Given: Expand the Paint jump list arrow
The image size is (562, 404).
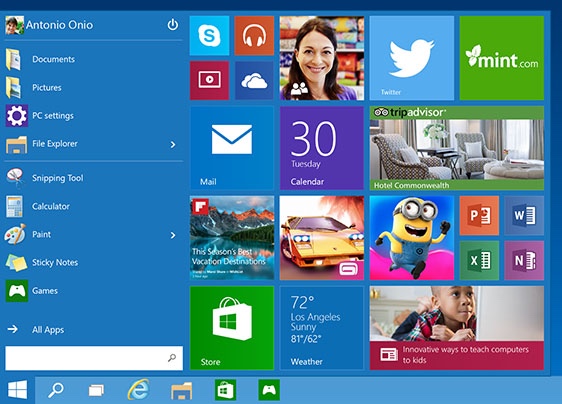Looking at the screenshot, I should pyautogui.click(x=173, y=235).
